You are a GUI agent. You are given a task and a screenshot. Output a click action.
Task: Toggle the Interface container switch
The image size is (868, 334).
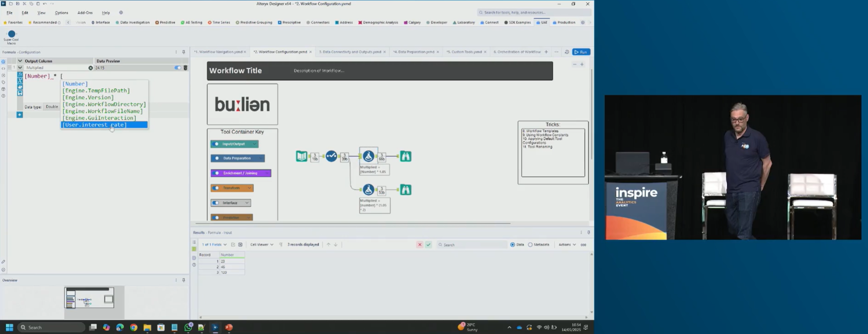[x=216, y=203]
